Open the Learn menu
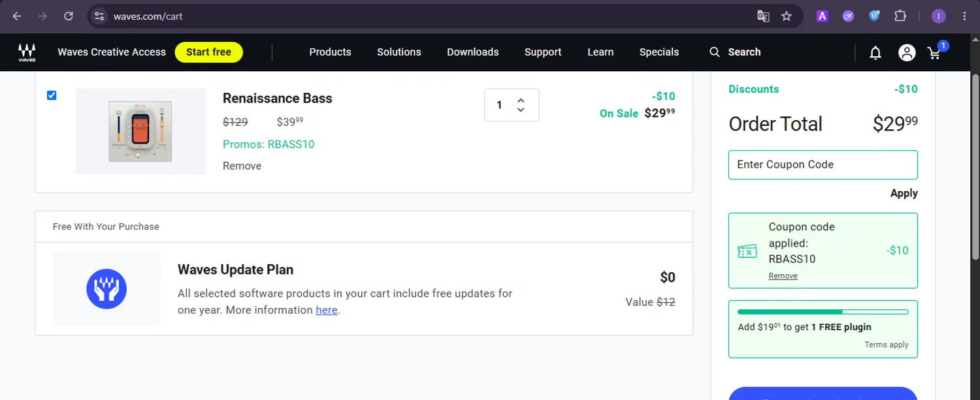 600,52
